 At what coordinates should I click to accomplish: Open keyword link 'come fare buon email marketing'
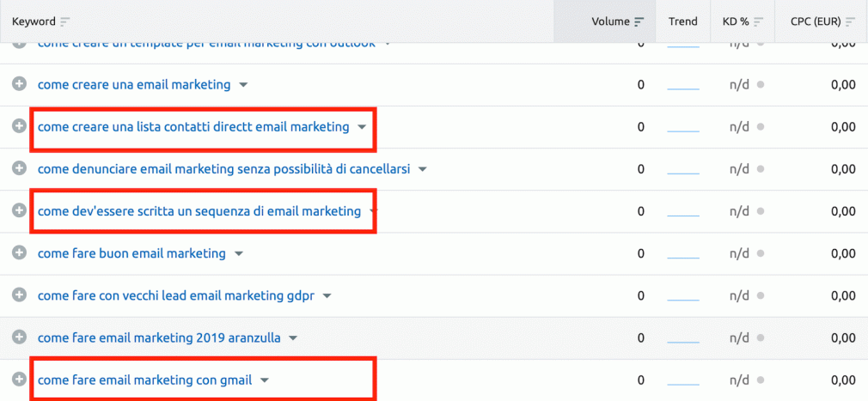131,253
